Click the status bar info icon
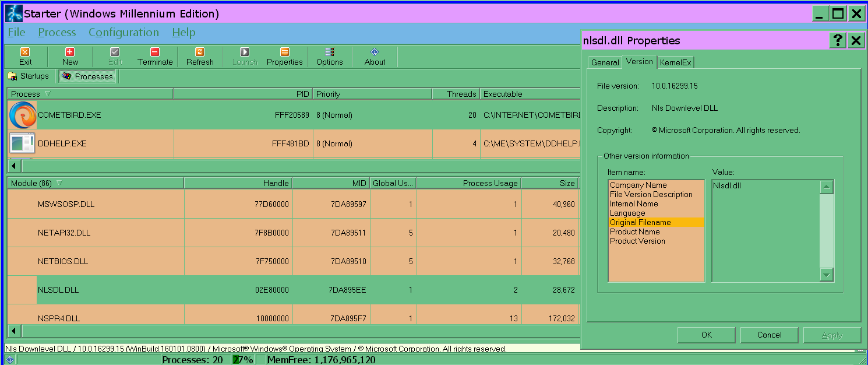The width and height of the screenshot is (868, 365). pos(10,360)
